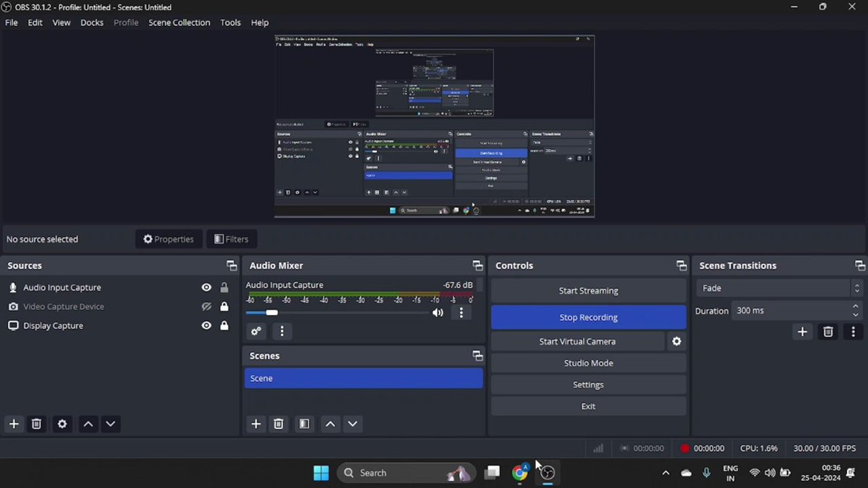Open the Scene Collection menu
The width and height of the screenshot is (868, 488).
coord(179,22)
